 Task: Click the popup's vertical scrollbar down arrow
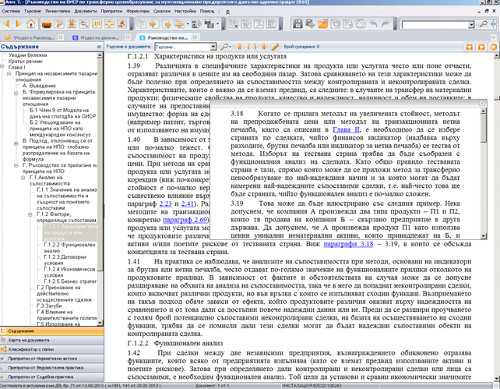[483, 236]
